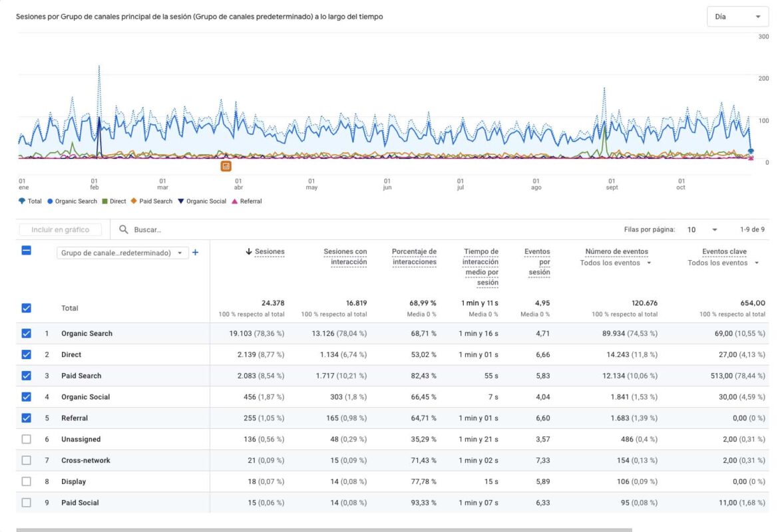Click the Direct square icon in the legend
The image size is (784, 532).
pos(105,201)
